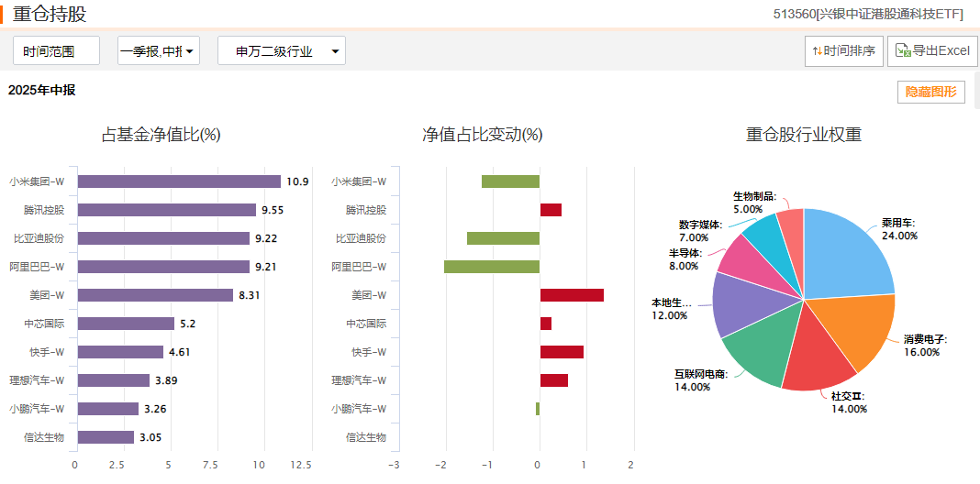Click the 互联网电商: 14.00% pie label
Screen dimensions: 980x484
[701, 380]
